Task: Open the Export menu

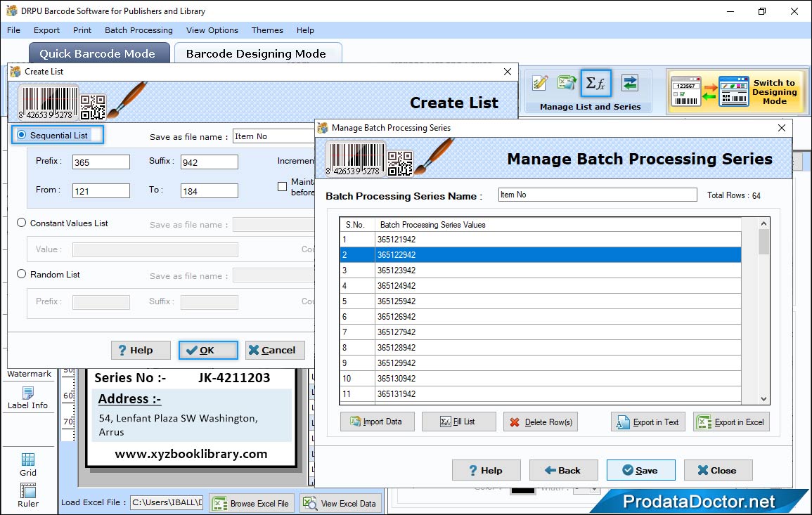Action: click(x=46, y=30)
